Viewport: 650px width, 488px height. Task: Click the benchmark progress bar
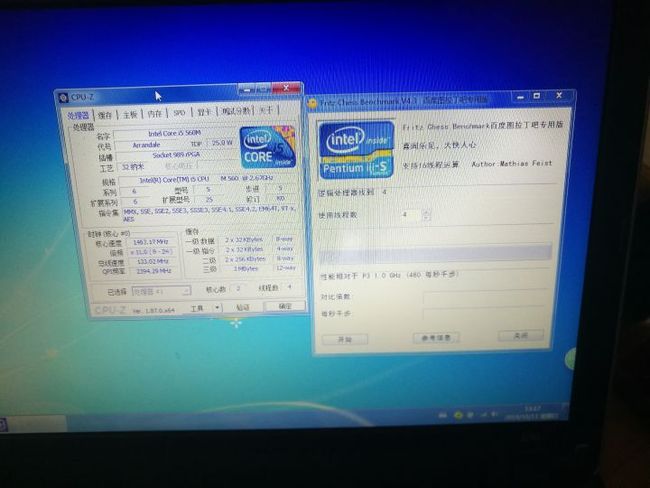436,253
